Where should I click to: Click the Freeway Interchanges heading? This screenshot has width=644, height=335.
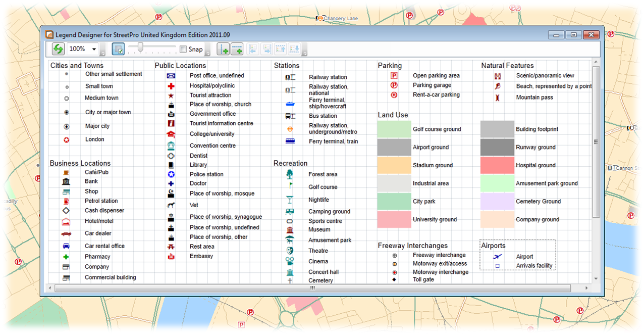pyautogui.click(x=413, y=246)
